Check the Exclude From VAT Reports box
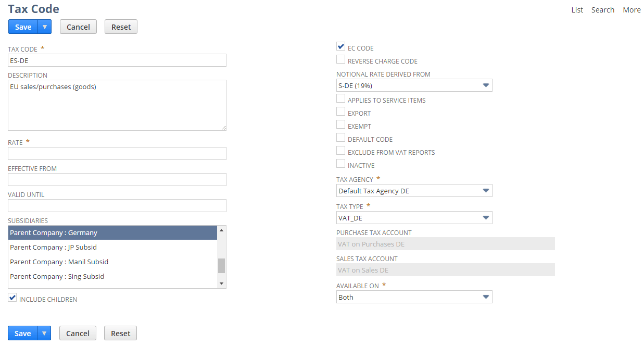Image resolution: width=644 pixels, height=345 pixels. (341, 151)
